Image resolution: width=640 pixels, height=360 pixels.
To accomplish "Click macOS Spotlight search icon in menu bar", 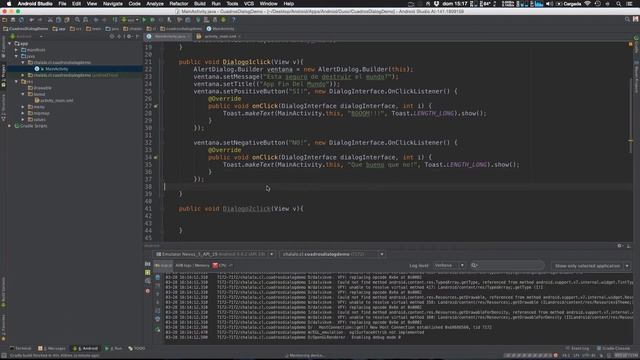I will (619, 4).
